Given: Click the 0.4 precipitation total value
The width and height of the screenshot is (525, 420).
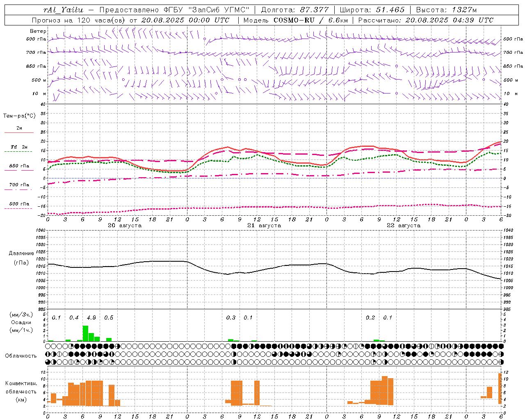Looking at the screenshot, I should (74, 318).
